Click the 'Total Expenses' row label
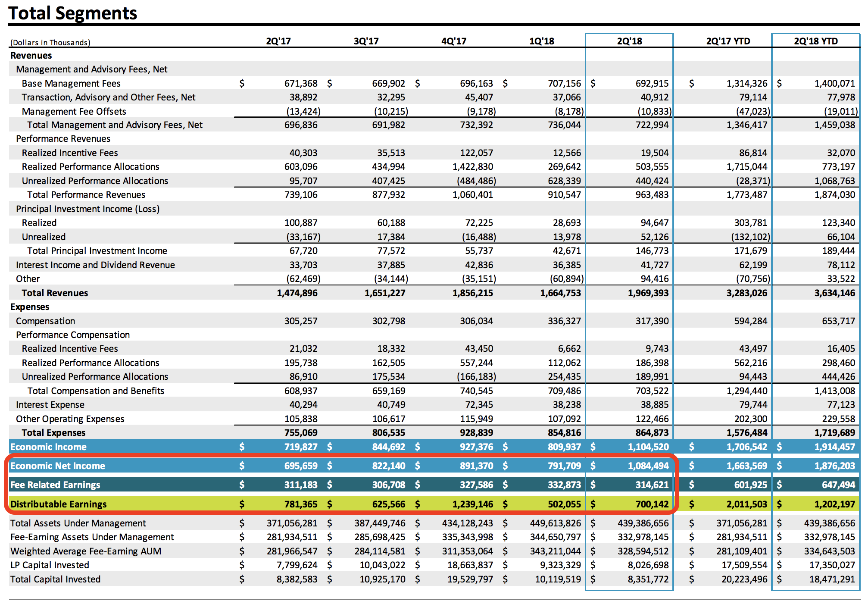Screen dimensions: 868x601 point(53,433)
